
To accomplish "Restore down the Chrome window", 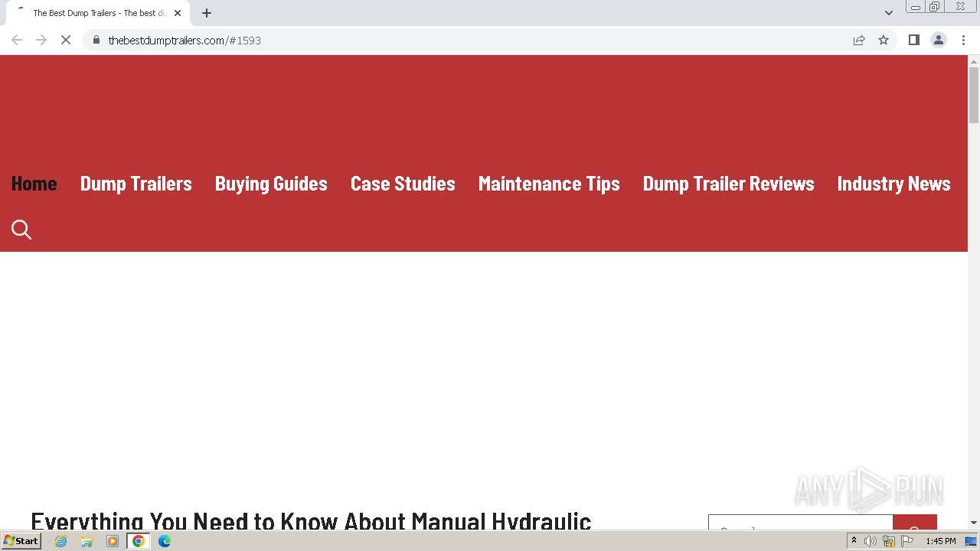I will (935, 7).
